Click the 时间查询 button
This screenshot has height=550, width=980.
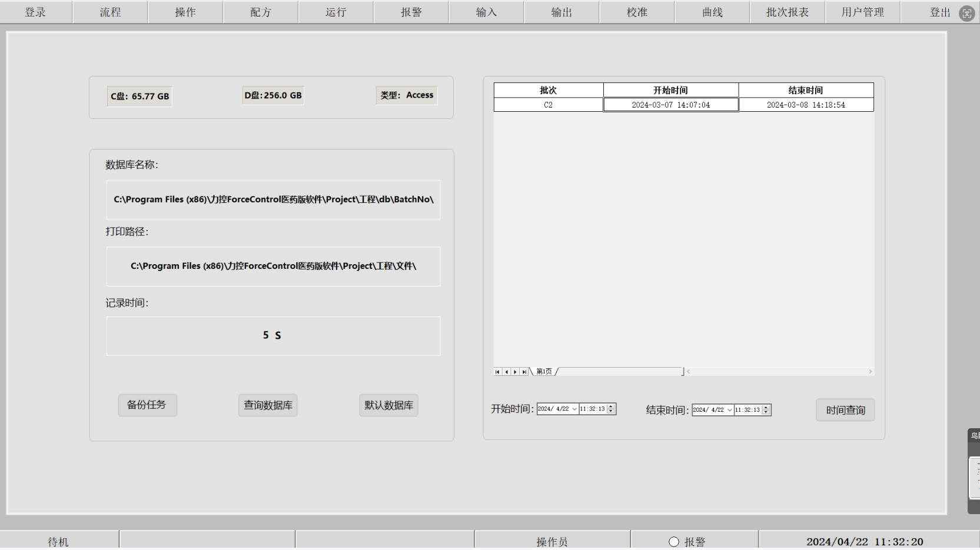[845, 410]
